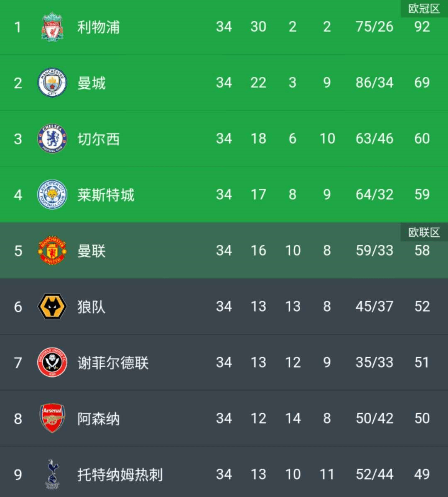This screenshot has height=497, width=448.
Task: Select the 切尔西 team row name
Action: pyautogui.click(x=99, y=139)
